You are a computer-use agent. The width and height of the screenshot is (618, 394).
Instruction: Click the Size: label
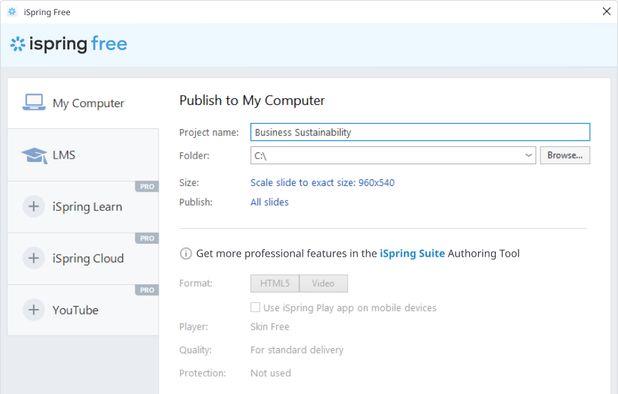click(189, 183)
